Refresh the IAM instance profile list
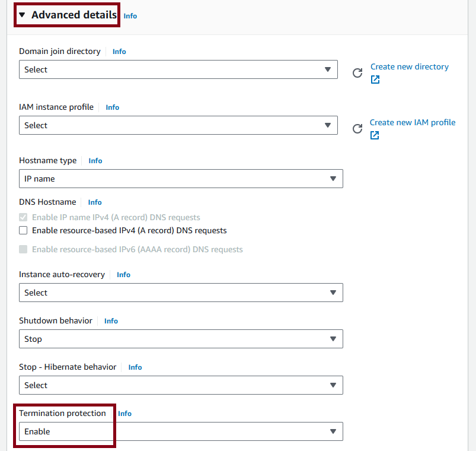Screen dimensions: 476x451 (357, 129)
